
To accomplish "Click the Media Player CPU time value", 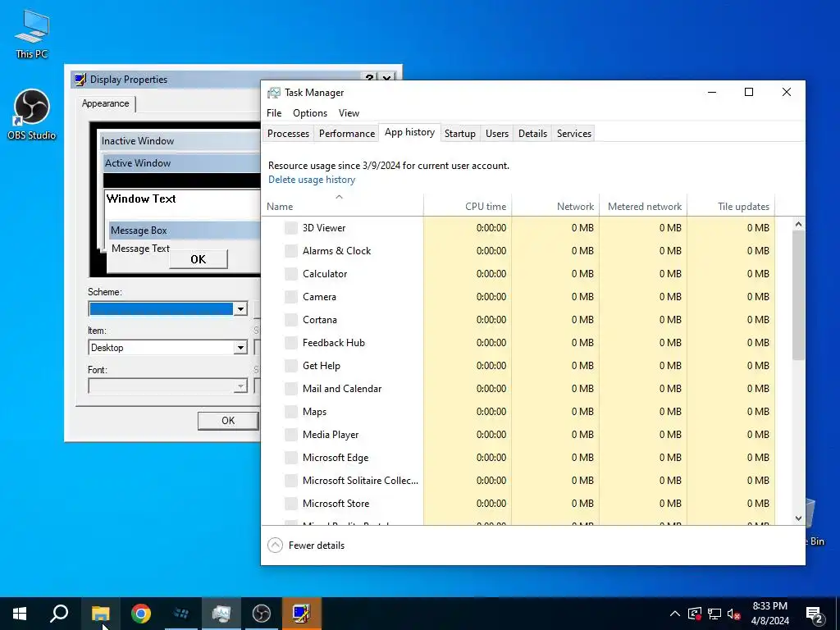I will [x=491, y=435].
